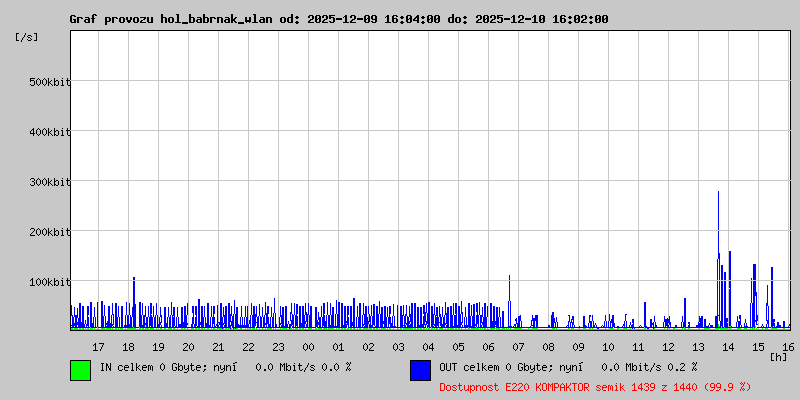Click the '[h]' hour unit label

[x=778, y=356]
